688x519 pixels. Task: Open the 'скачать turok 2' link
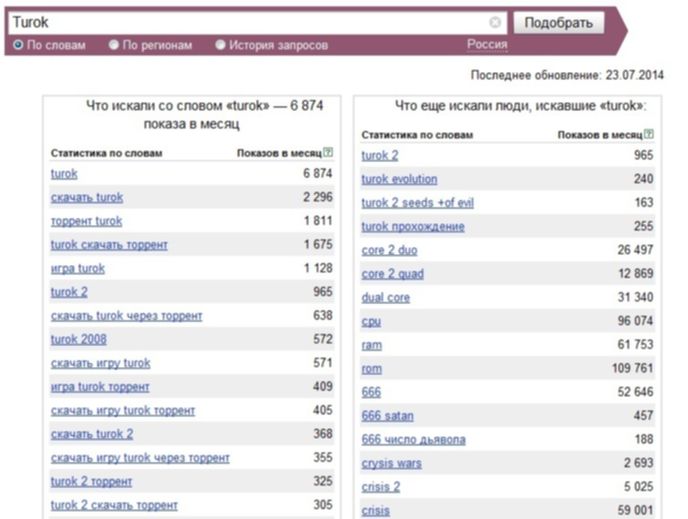point(92,434)
